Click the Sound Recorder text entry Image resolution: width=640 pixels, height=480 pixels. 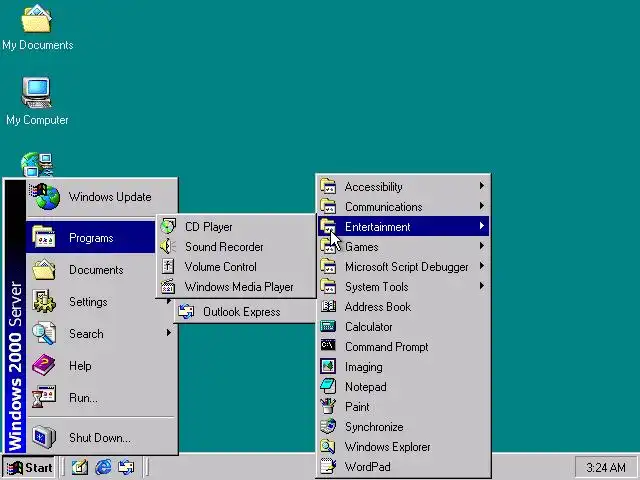[224, 247]
